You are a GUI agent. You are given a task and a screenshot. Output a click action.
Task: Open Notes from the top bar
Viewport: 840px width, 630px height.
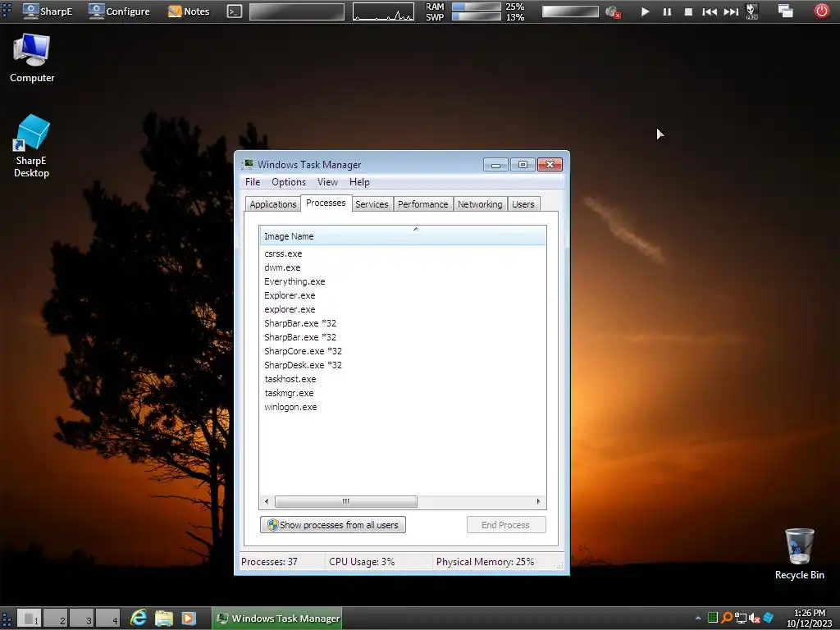(x=189, y=11)
